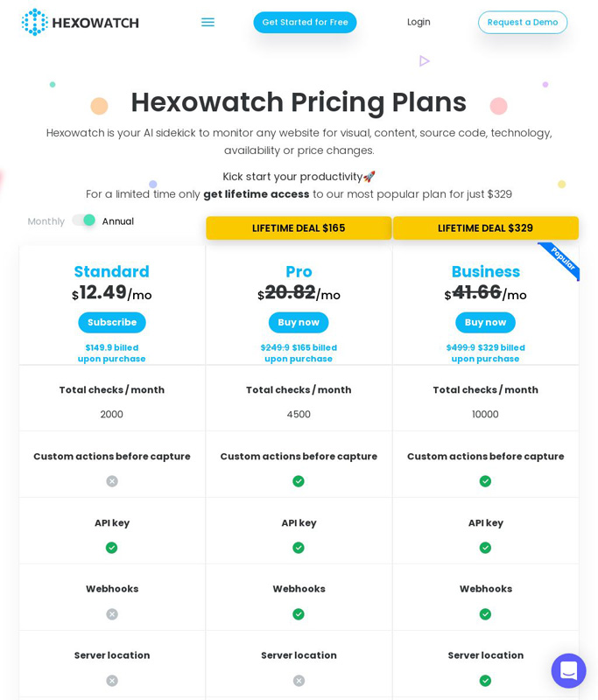Click the X icon under Pro Server location
The width and height of the screenshot is (598, 700).
299,681
